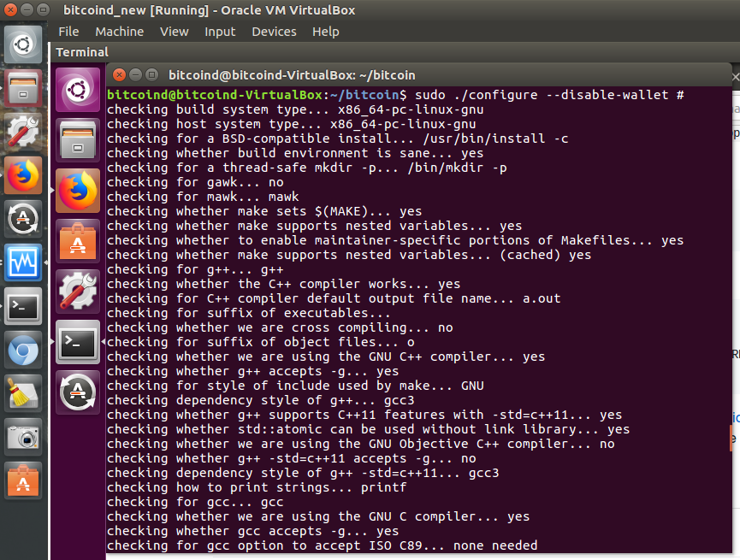This screenshot has height=560, width=740.
Task: Click 'checking whether we are cross compiling' line
Action: coord(280,327)
